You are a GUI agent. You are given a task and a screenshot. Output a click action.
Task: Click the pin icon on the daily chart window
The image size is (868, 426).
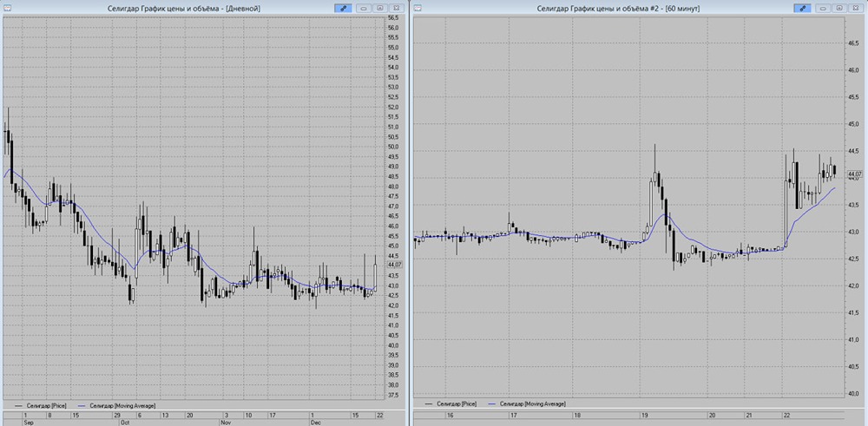(x=345, y=8)
